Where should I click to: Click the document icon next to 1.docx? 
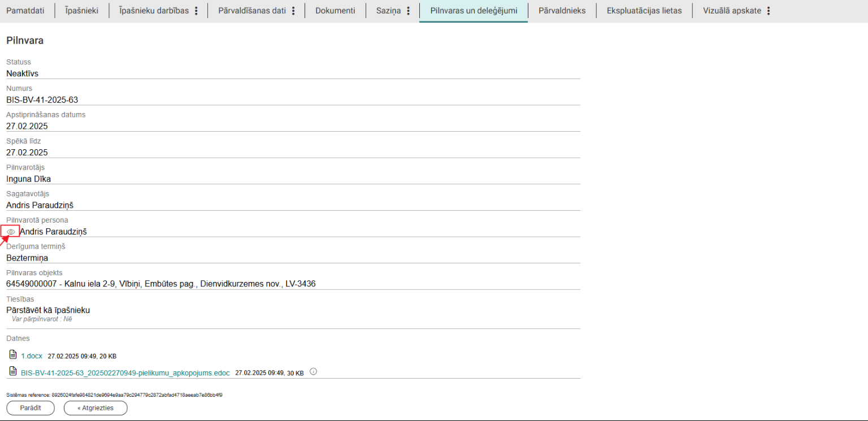pyautogui.click(x=13, y=355)
